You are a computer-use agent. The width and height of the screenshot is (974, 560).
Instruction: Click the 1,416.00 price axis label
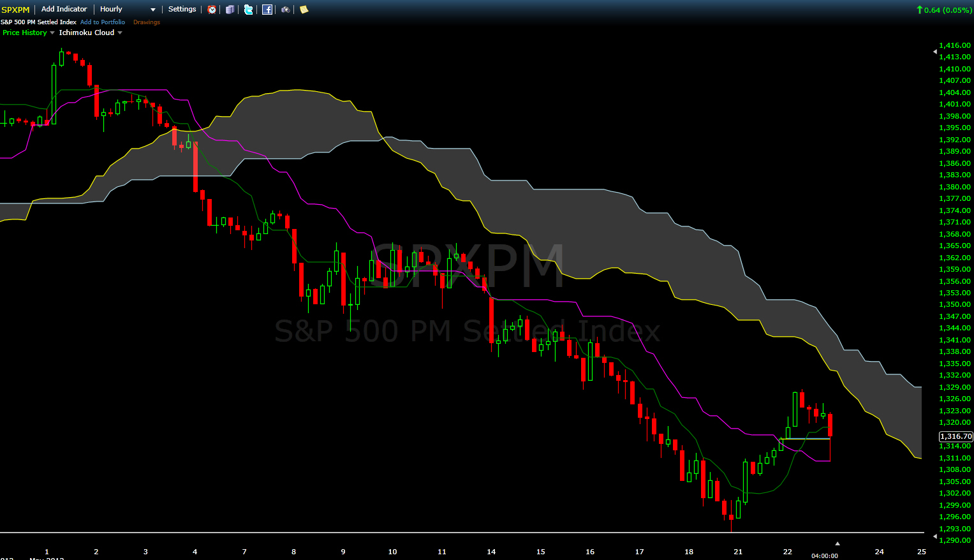(955, 45)
